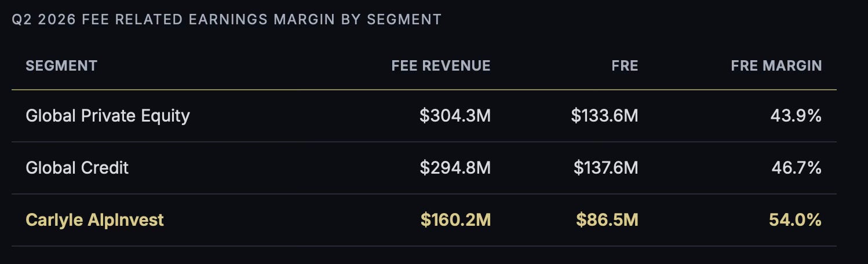Viewport: 868px width, 264px height.
Task: Select the highlighted Carlyle AlpInvest segment name
Action: pyautogui.click(x=95, y=220)
